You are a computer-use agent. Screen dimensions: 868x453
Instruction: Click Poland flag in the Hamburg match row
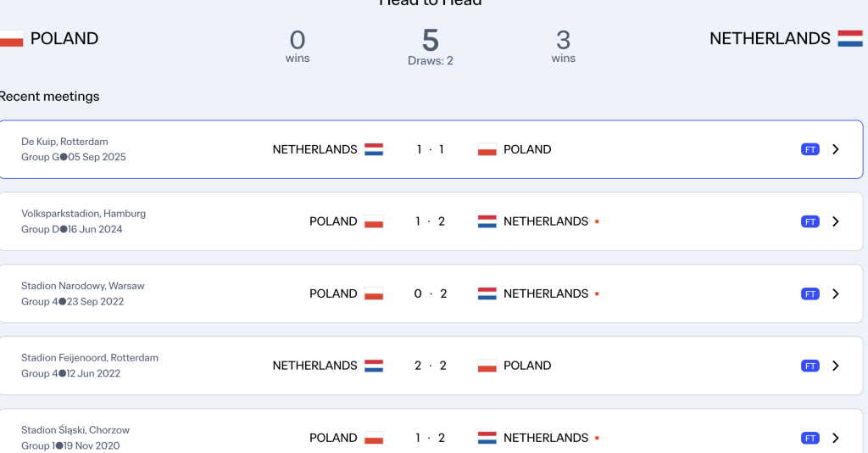tap(374, 221)
